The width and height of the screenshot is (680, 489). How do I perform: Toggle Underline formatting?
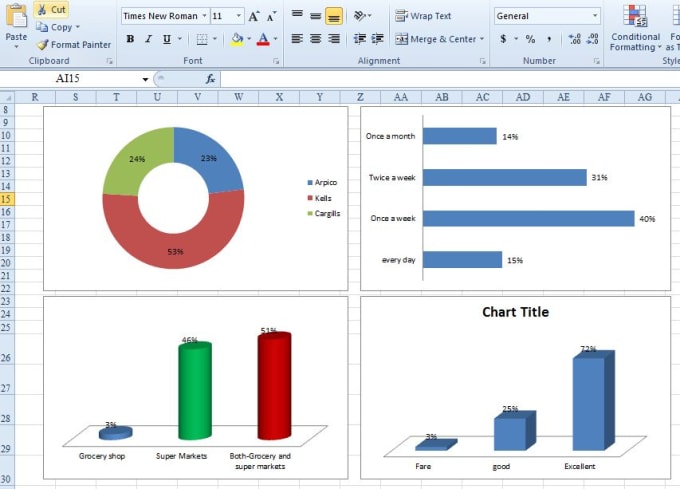pyautogui.click(x=167, y=39)
